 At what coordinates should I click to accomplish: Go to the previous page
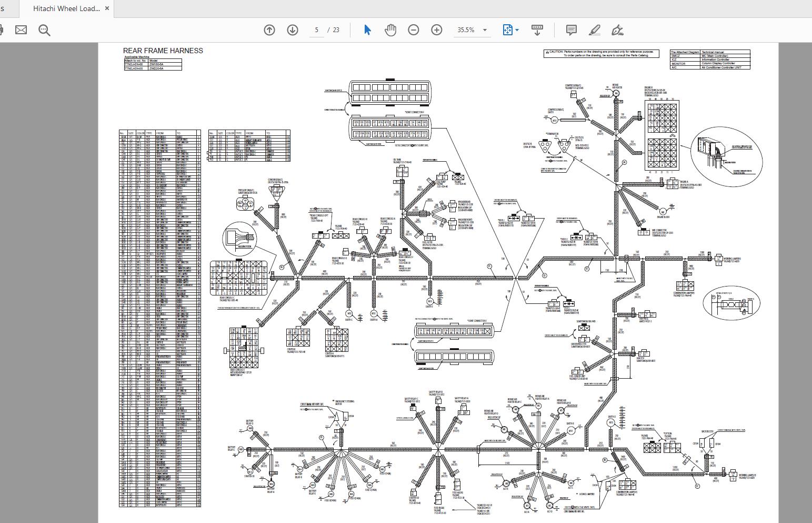[x=269, y=29]
